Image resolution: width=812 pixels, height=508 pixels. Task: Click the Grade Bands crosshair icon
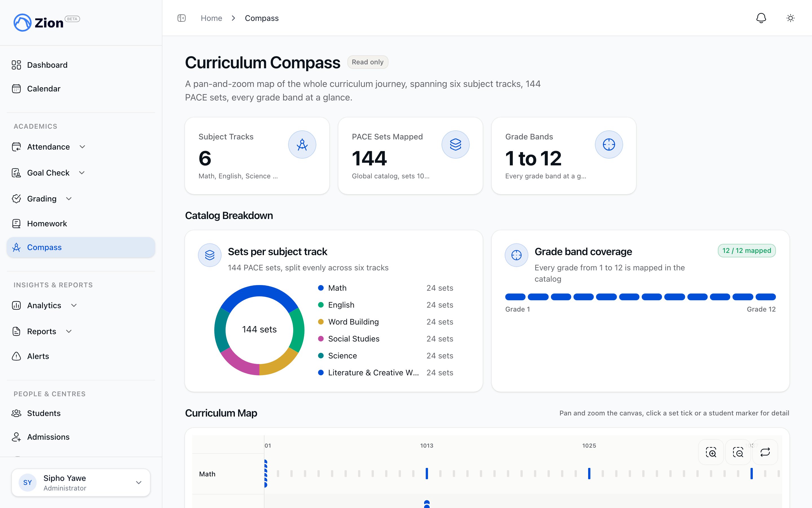(x=609, y=144)
